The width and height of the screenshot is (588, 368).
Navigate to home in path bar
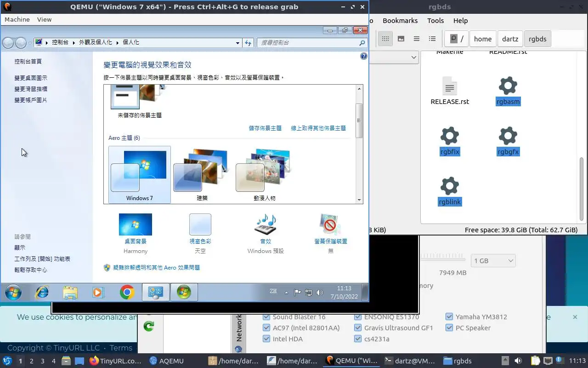[483, 39]
